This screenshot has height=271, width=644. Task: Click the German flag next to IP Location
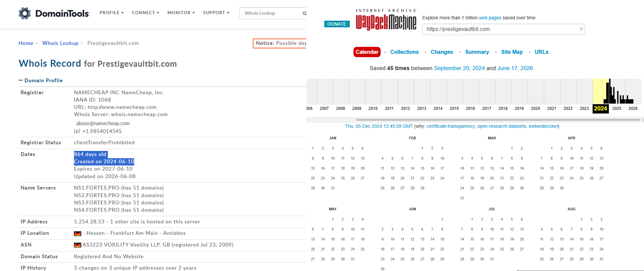tap(77, 233)
